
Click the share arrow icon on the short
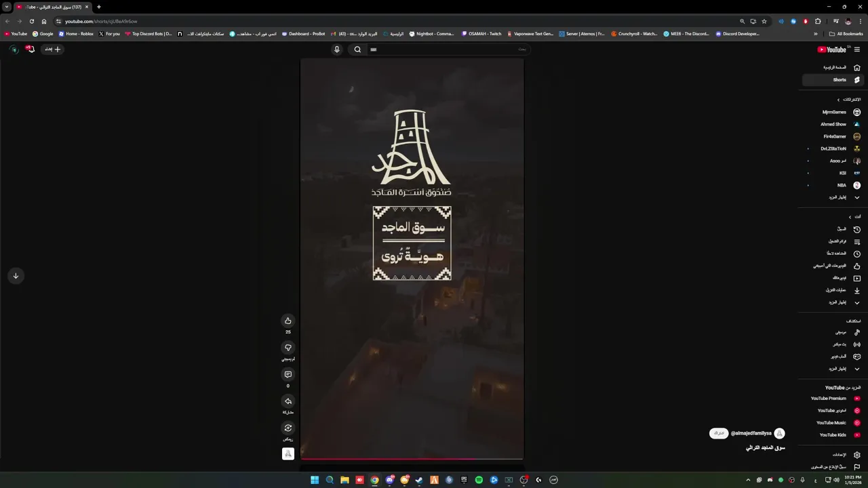[x=288, y=401]
